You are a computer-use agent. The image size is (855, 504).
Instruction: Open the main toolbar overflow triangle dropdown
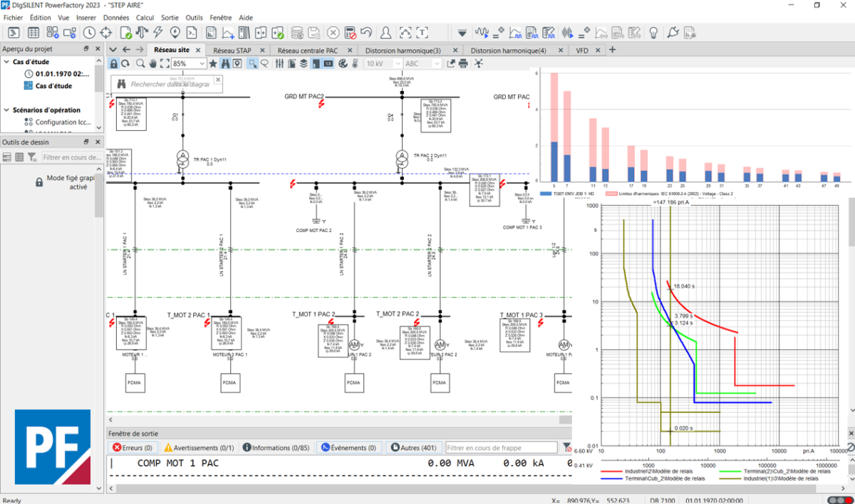(x=462, y=32)
